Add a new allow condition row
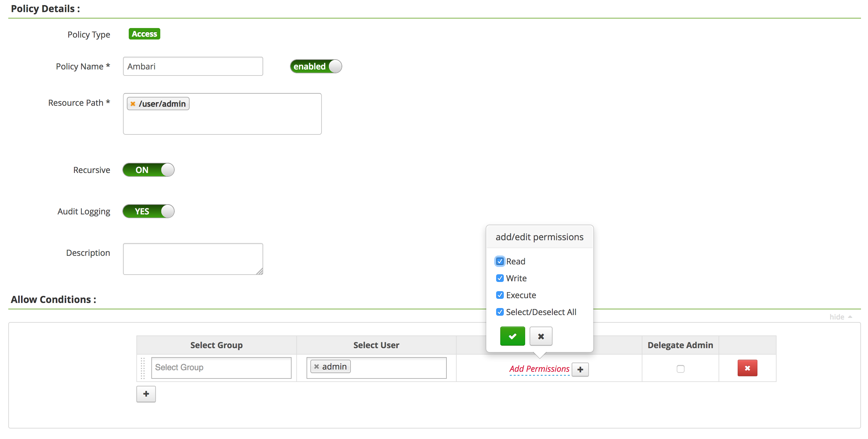 146,393
